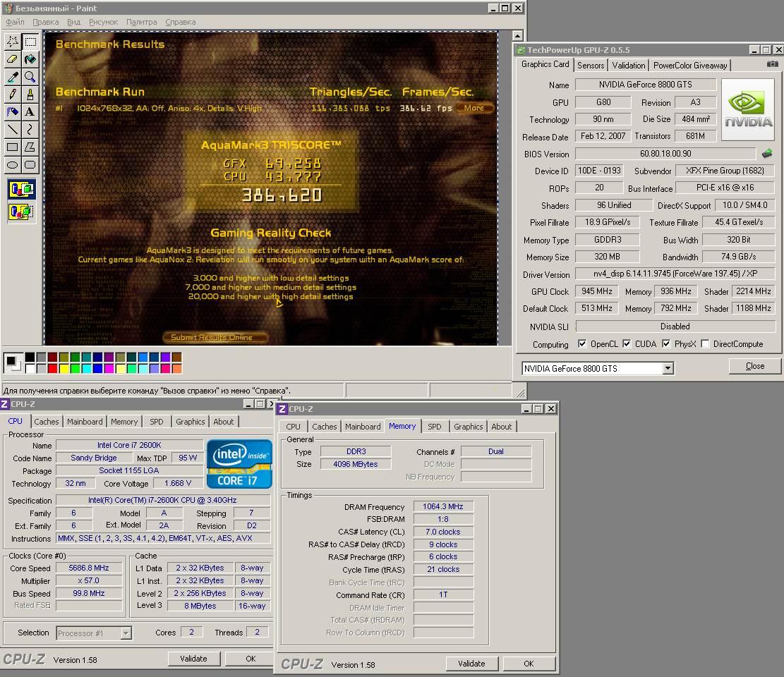The width and height of the screenshot is (784, 677).
Task: Click the Multiplier value x 57.0
Action: pos(88,580)
